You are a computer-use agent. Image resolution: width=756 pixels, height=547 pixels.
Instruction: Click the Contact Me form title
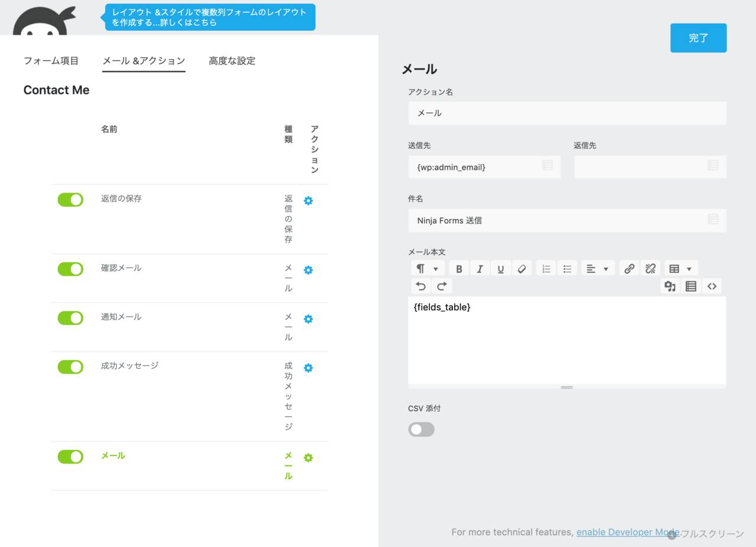[x=57, y=90]
